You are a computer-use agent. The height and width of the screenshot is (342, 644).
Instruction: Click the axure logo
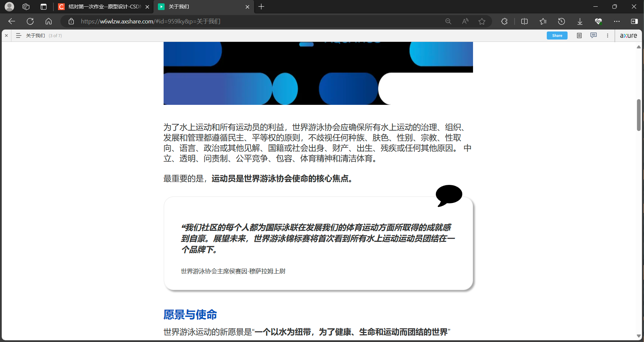pos(629,36)
